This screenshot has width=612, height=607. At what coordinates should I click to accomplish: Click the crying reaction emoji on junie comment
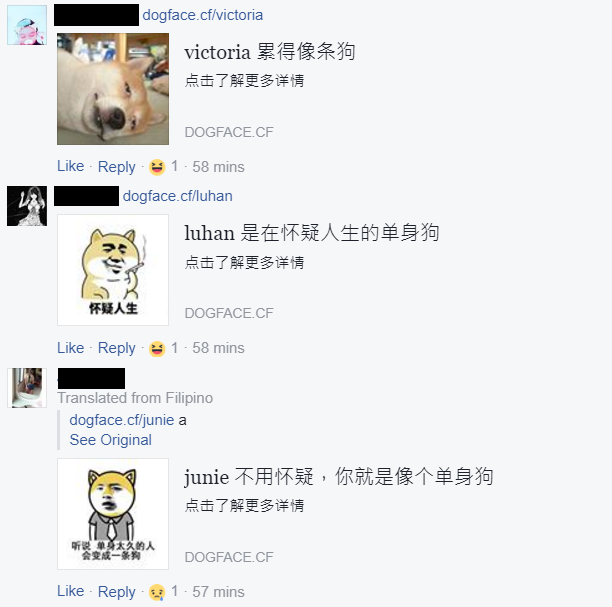pyautogui.click(x=157, y=592)
